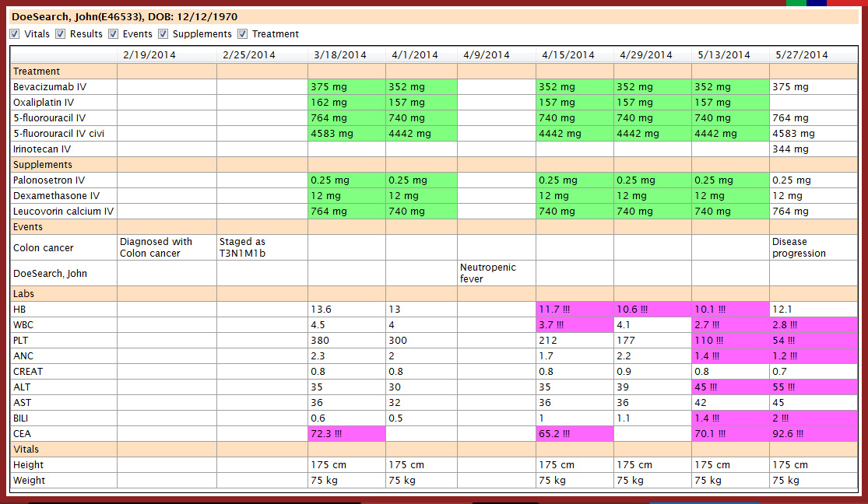Click the HB value 12.1
The height and width of the screenshot is (504, 868).
[814, 310]
